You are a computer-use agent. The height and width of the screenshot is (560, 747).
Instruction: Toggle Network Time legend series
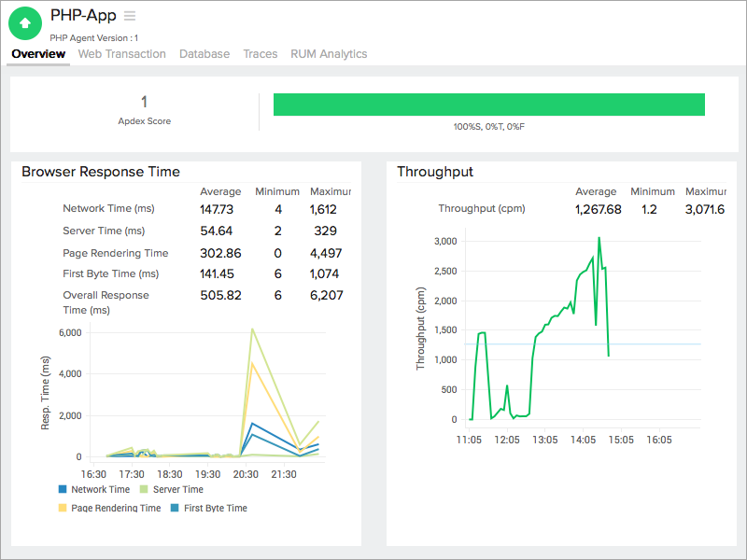pyautogui.click(x=100, y=489)
